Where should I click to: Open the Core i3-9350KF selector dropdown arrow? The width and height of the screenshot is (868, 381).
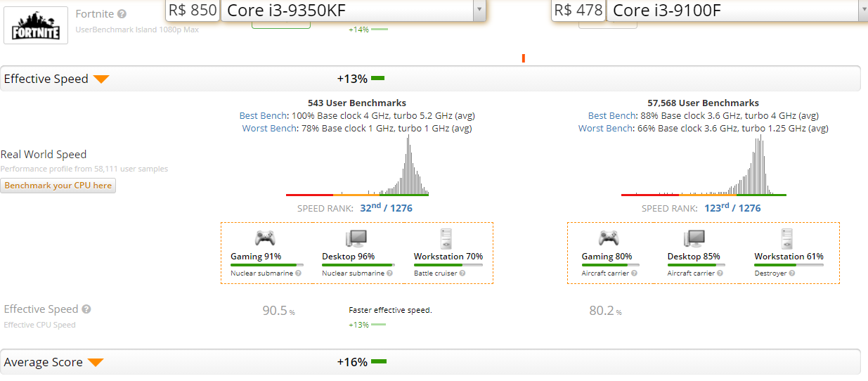pos(479,10)
